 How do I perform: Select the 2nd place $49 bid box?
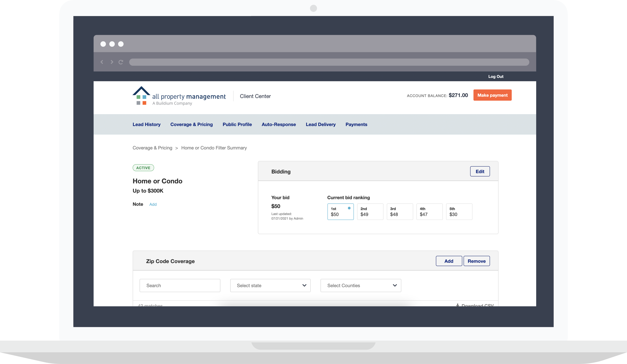point(370,211)
